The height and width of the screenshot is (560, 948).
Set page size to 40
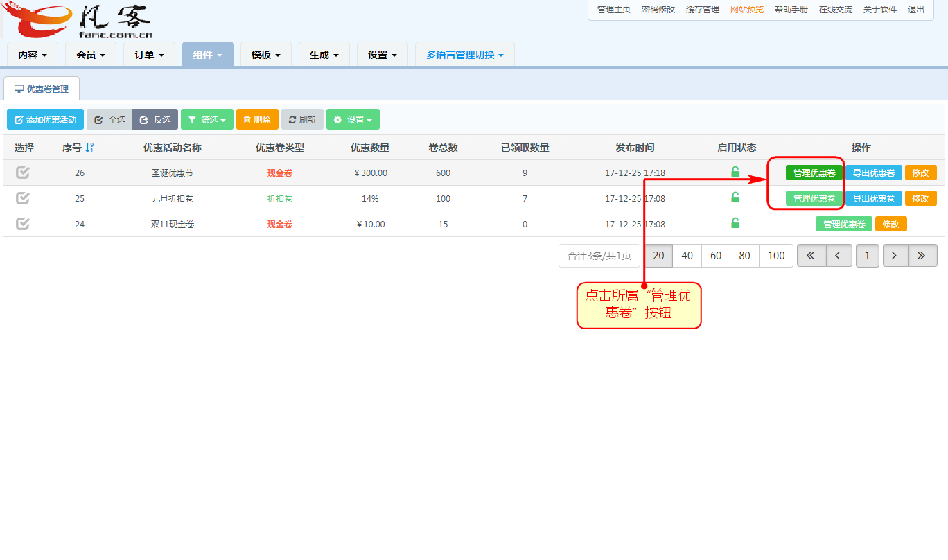687,256
